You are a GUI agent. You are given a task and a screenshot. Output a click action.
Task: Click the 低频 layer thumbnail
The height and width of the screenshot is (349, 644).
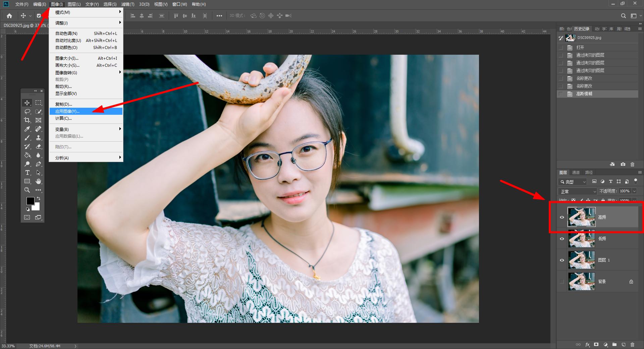582,239
